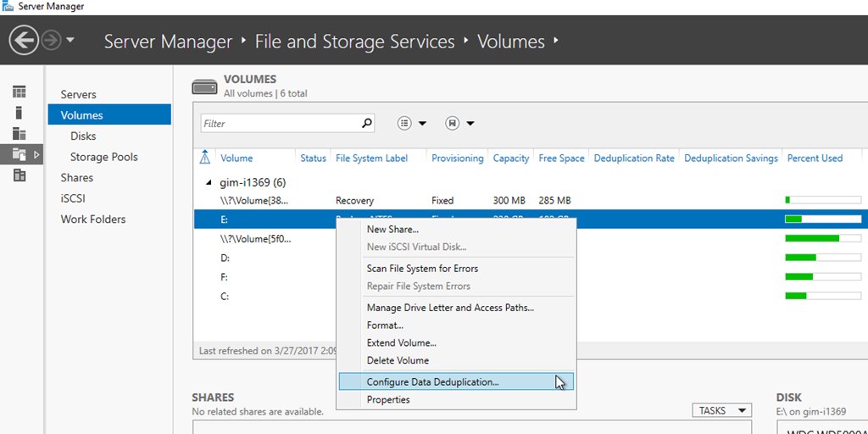
Task: Select Volumes in the navigation pane
Action: tap(109, 115)
